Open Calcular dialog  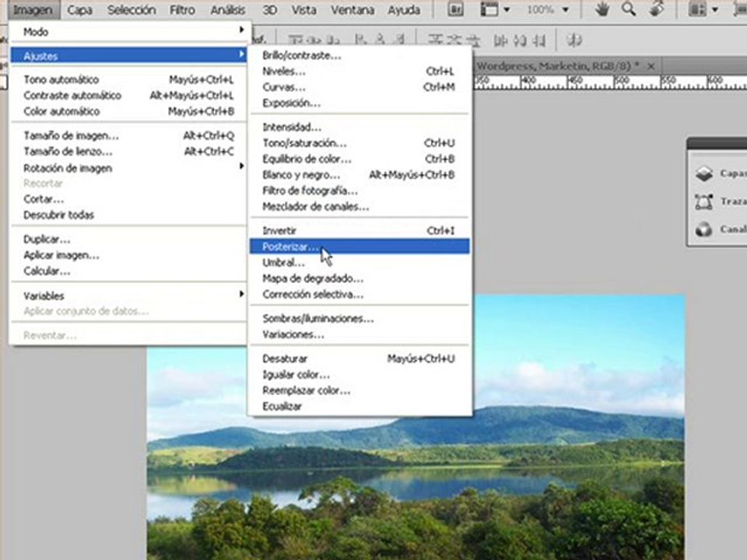(128, 271)
